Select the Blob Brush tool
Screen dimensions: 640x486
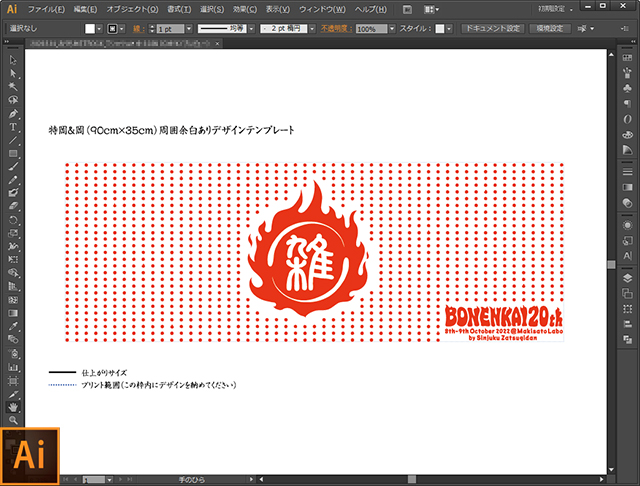(13, 193)
